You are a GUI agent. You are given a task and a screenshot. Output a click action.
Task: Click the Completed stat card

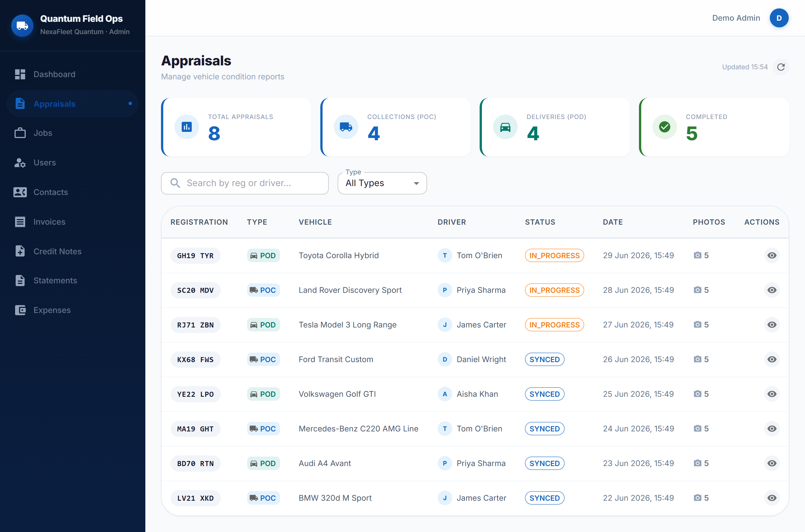(714, 127)
